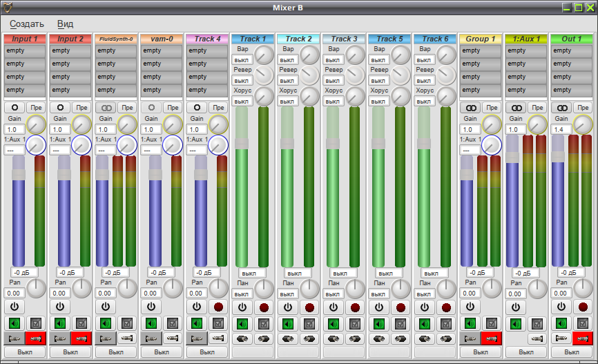Click power icon on 1:Aux 1 strip
Image resolution: width=598 pixels, height=364 pixels.
pyautogui.click(x=516, y=307)
